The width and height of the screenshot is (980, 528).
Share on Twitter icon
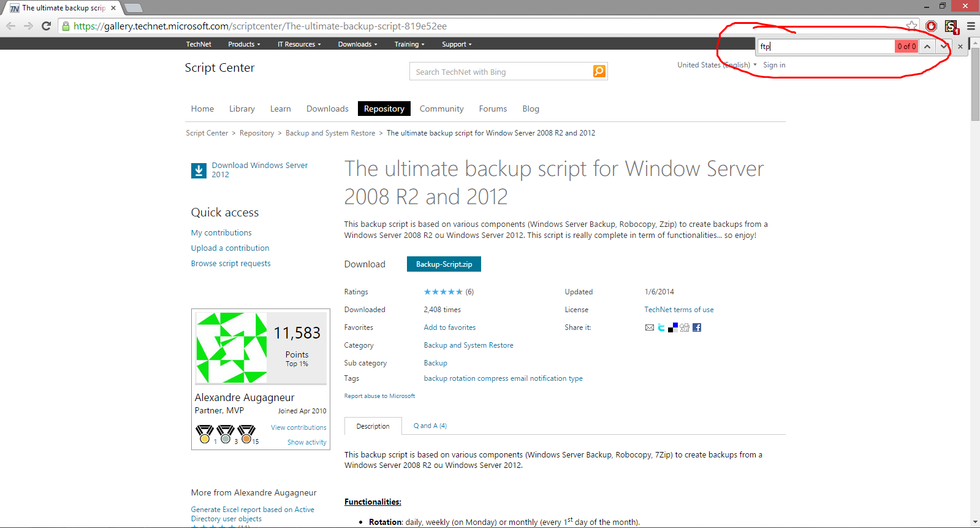[661, 327]
